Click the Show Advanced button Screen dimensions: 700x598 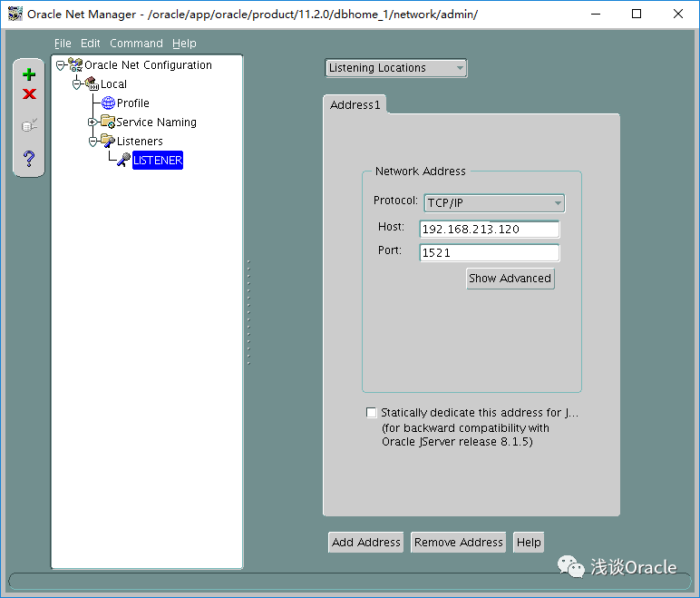(x=510, y=279)
